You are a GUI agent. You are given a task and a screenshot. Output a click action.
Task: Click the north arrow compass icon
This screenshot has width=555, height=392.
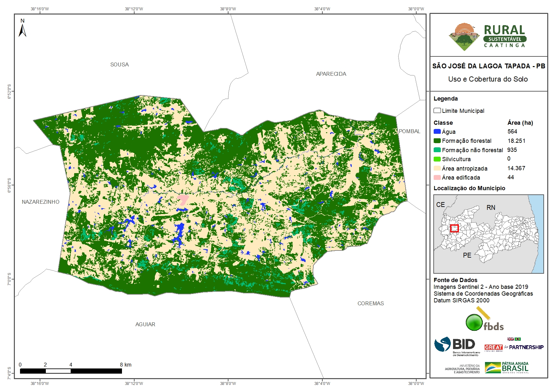(x=22, y=28)
